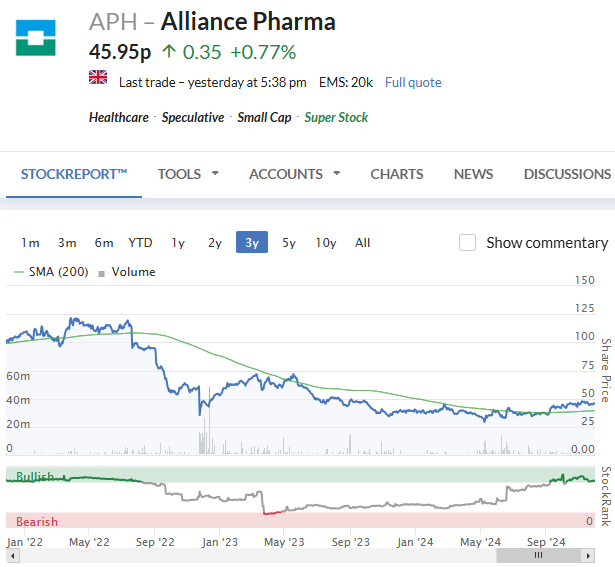
Task: Switch to the Charts tab
Action: pyautogui.click(x=397, y=174)
